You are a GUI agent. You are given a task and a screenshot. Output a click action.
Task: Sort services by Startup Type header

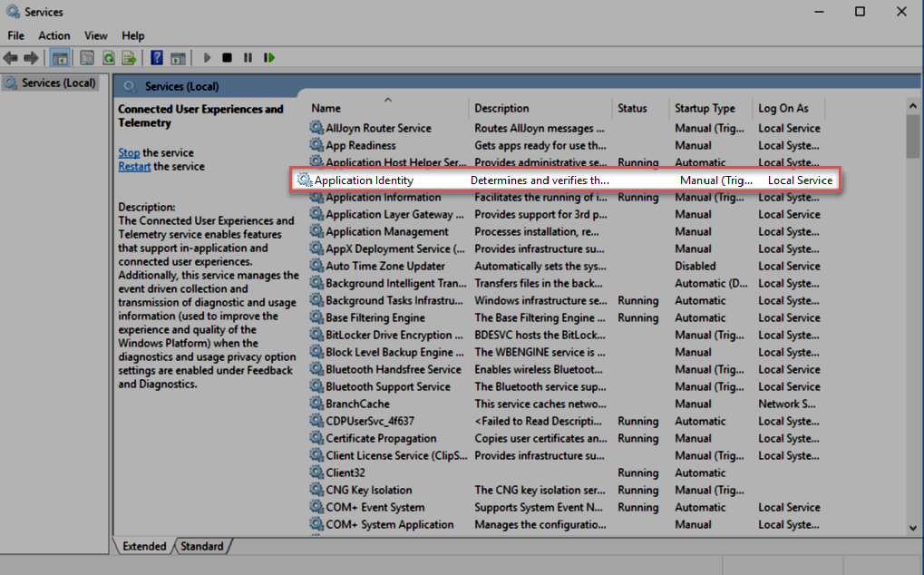click(705, 108)
